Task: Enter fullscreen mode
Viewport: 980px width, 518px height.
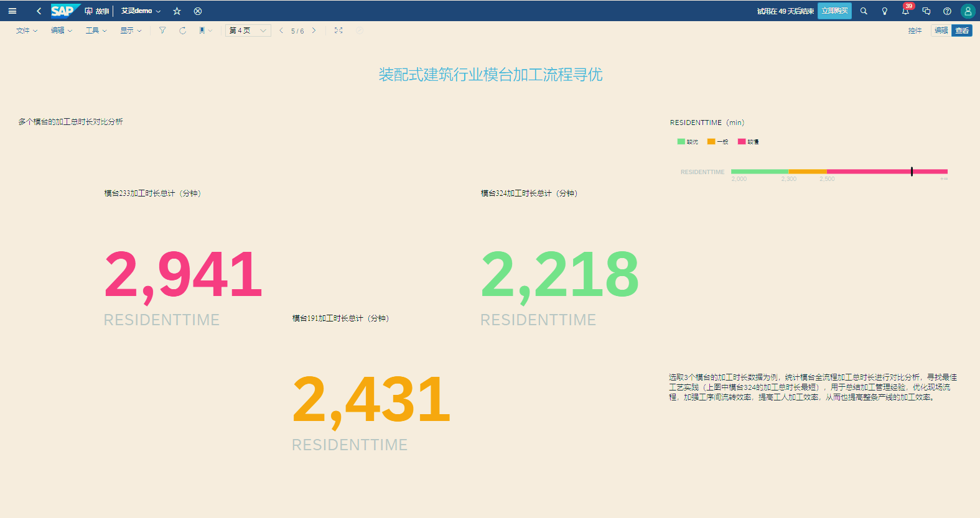Action: point(338,30)
